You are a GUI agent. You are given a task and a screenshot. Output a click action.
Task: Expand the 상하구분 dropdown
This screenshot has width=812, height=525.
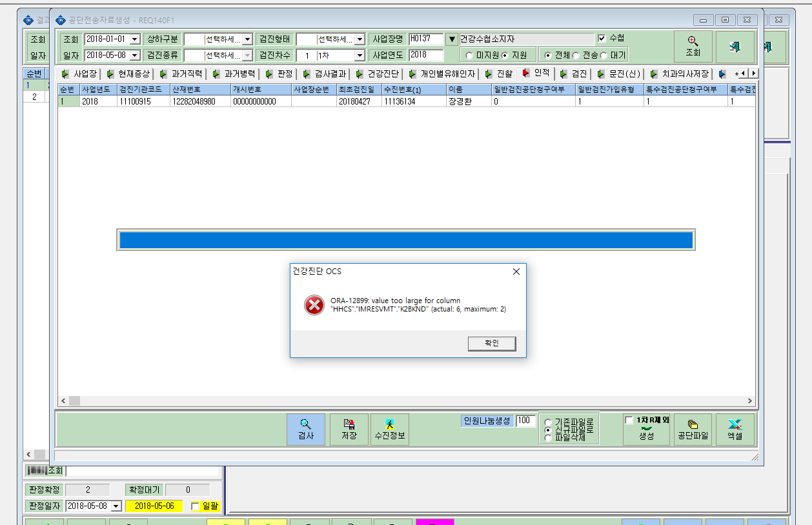tap(247, 39)
